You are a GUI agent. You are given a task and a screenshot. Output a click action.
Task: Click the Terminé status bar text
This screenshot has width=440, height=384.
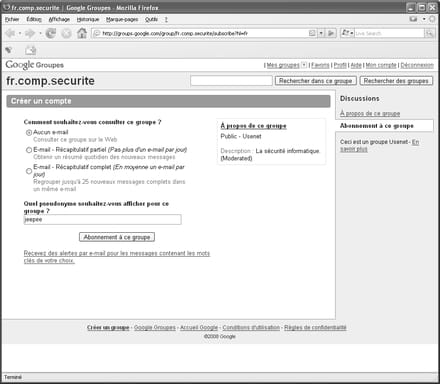point(13,377)
